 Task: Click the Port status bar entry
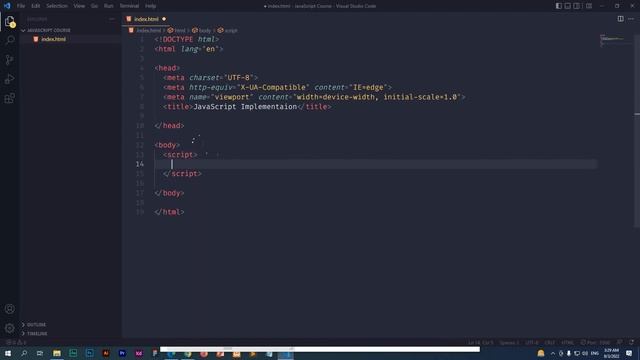click(595, 342)
